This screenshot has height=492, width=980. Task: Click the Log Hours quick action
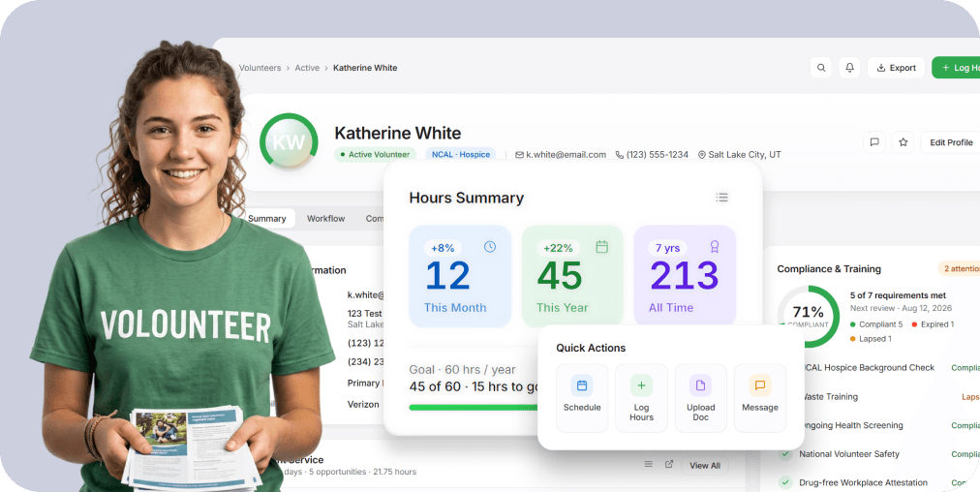pos(641,398)
